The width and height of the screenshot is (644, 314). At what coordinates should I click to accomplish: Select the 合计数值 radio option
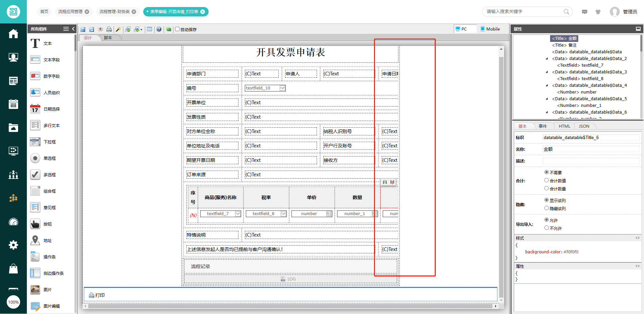coord(546,180)
